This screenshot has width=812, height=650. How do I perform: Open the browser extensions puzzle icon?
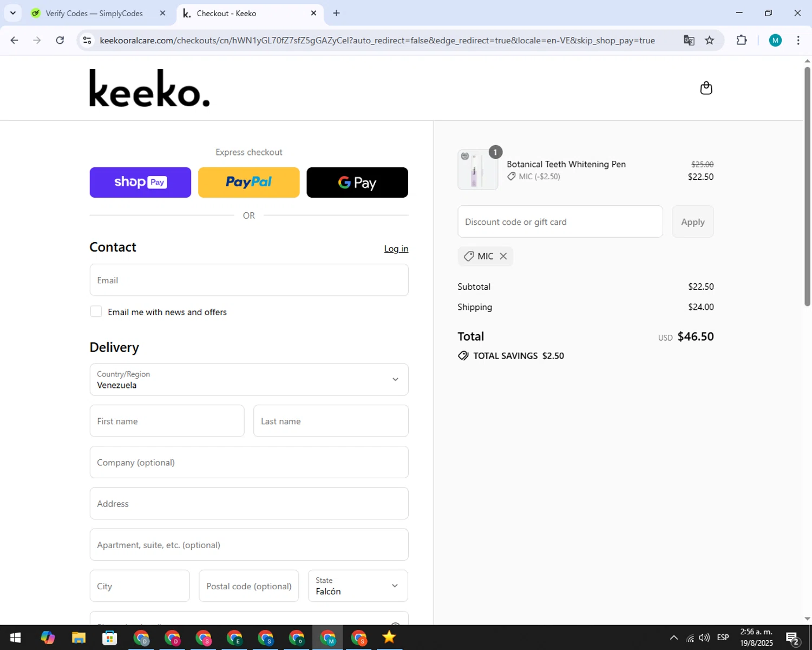click(x=742, y=40)
